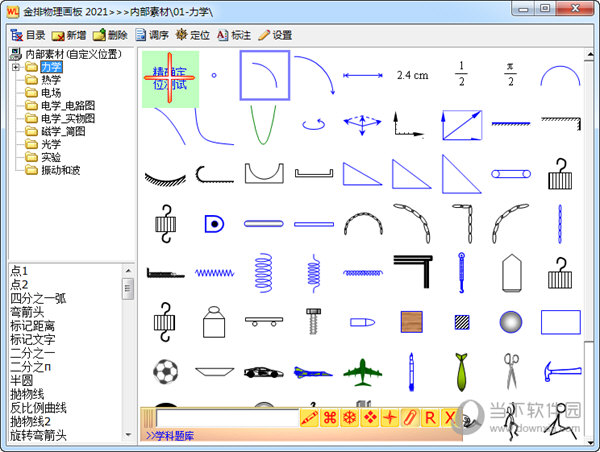Screen dimensions: 600x452
Task: Pick the quarter arc thumbnail in square frame
Action: [x=264, y=75]
